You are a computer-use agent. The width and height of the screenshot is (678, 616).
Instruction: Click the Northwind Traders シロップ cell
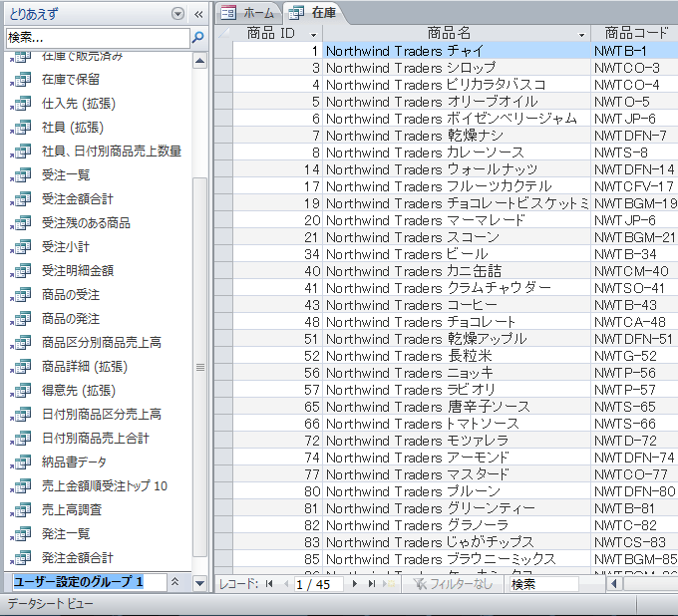[457, 68]
